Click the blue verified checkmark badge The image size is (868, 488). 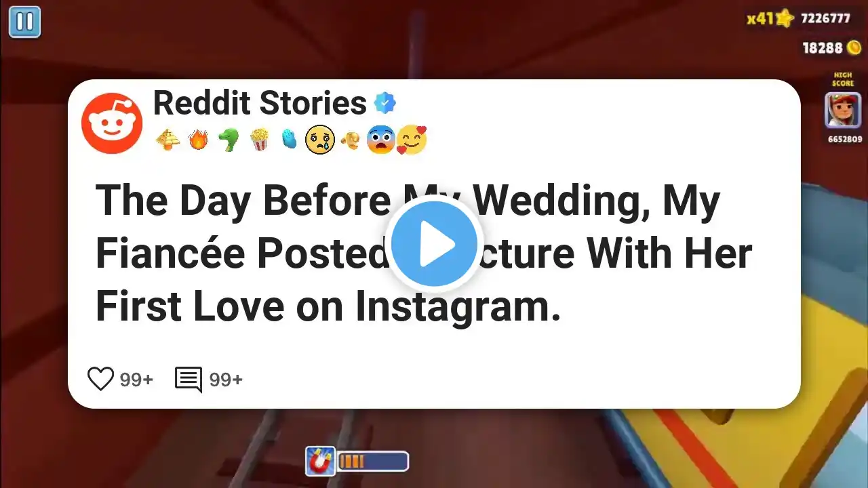pyautogui.click(x=384, y=104)
